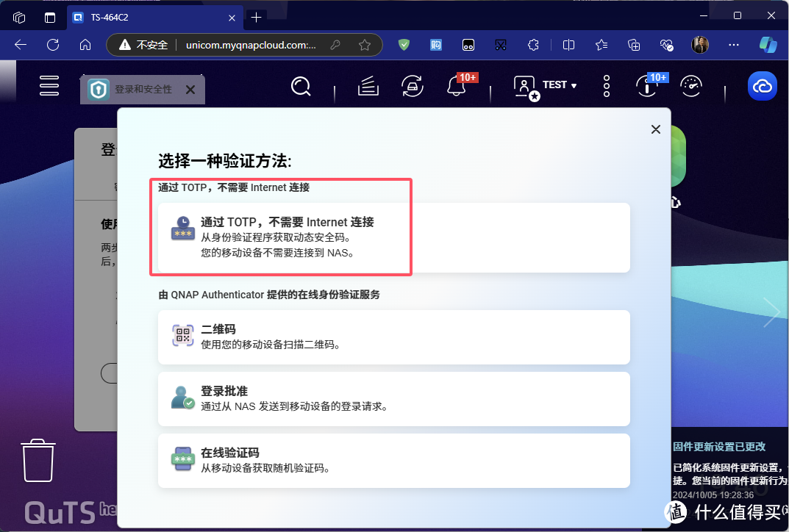Open notifications bell showing 10+ alerts
The width and height of the screenshot is (789, 532).
coord(455,86)
